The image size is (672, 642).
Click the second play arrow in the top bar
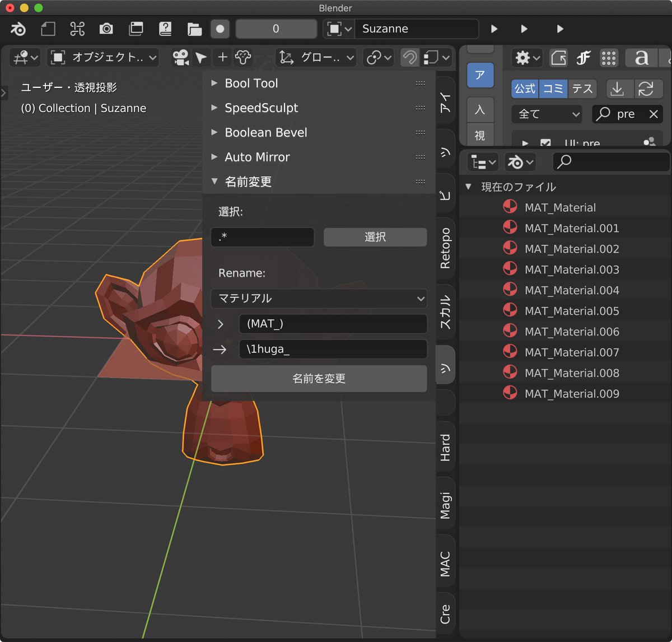[x=524, y=29]
